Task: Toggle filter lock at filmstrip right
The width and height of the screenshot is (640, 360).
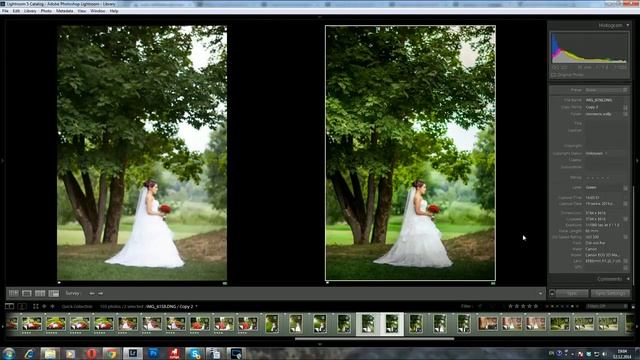Action: pyautogui.click(x=633, y=306)
